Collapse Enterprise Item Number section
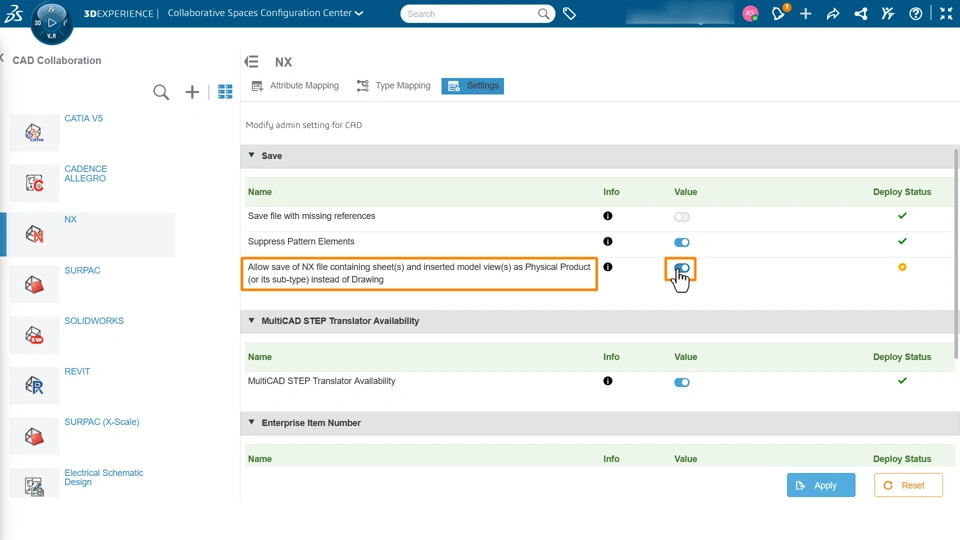Screen dimensions: 960x540 click(x=251, y=422)
